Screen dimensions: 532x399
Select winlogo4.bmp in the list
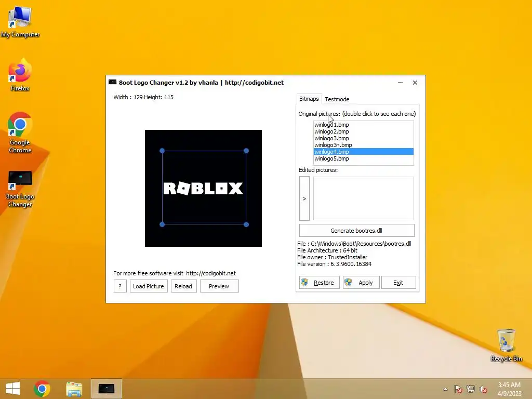coord(363,152)
